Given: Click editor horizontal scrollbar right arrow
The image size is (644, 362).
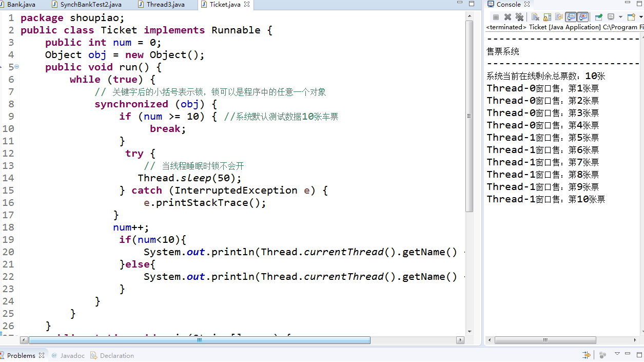Looking at the screenshot, I should point(460,340).
